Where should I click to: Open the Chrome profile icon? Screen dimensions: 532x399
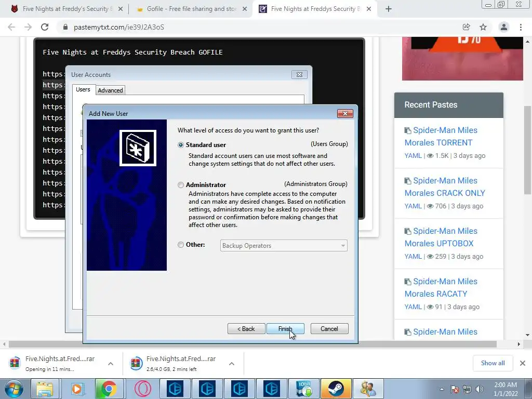click(504, 27)
